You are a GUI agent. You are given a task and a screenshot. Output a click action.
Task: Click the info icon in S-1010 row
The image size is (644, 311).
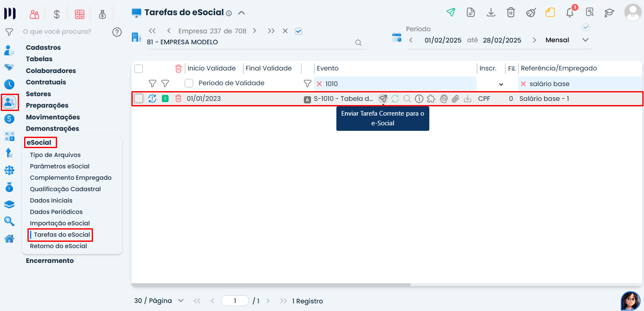pos(419,99)
